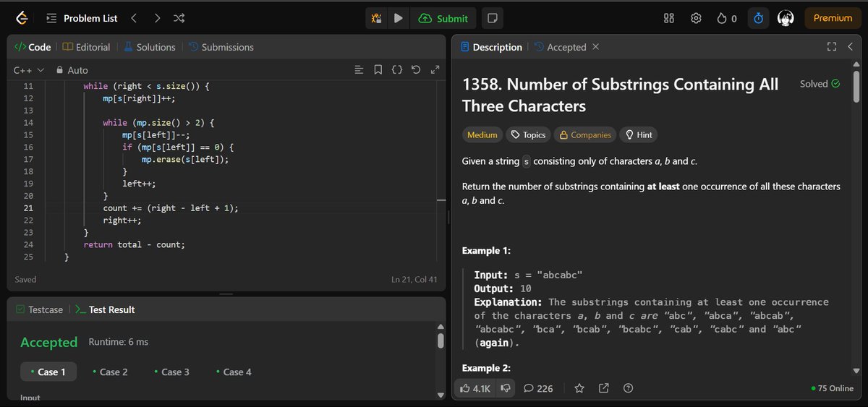Go to the next problem arrow
Screen dimensions: 868x407
point(157,18)
